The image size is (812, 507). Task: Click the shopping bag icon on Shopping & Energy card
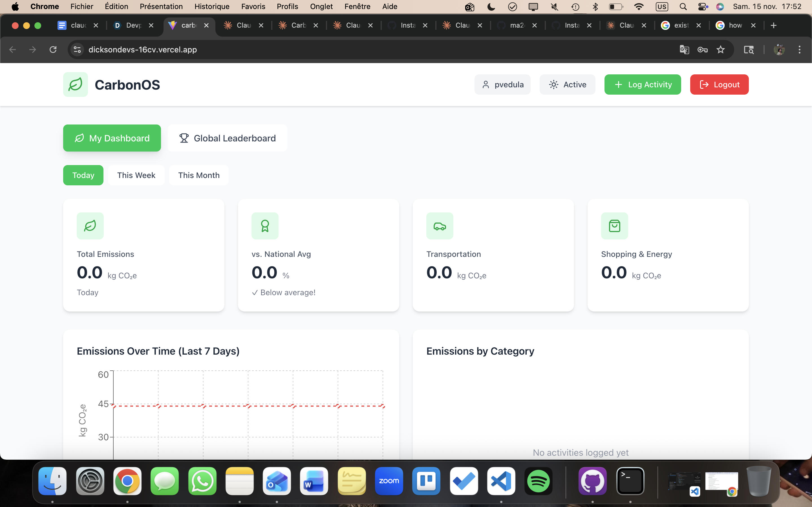[x=614, y=226]
